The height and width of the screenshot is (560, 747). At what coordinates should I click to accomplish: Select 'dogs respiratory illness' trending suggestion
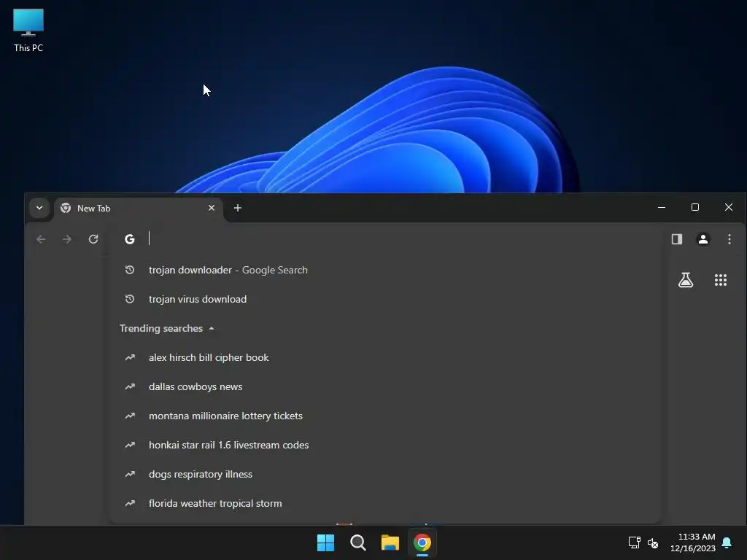[x=385, y=474]
